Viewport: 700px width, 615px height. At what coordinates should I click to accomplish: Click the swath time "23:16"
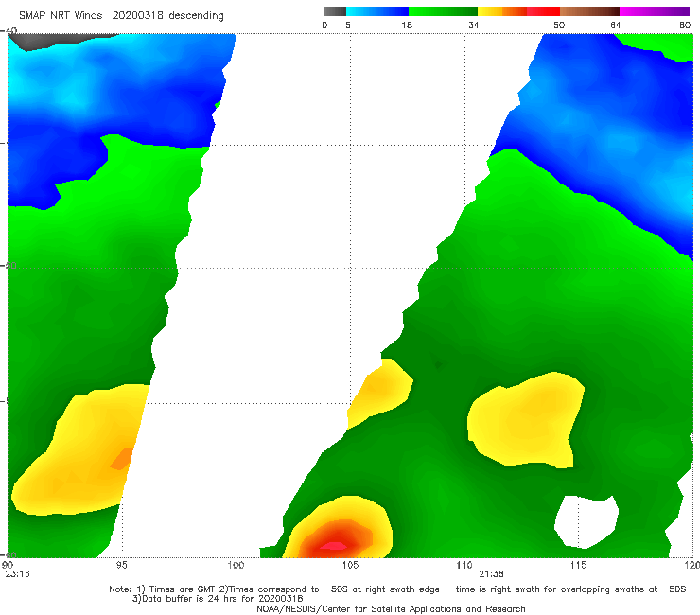click(17, 574)
